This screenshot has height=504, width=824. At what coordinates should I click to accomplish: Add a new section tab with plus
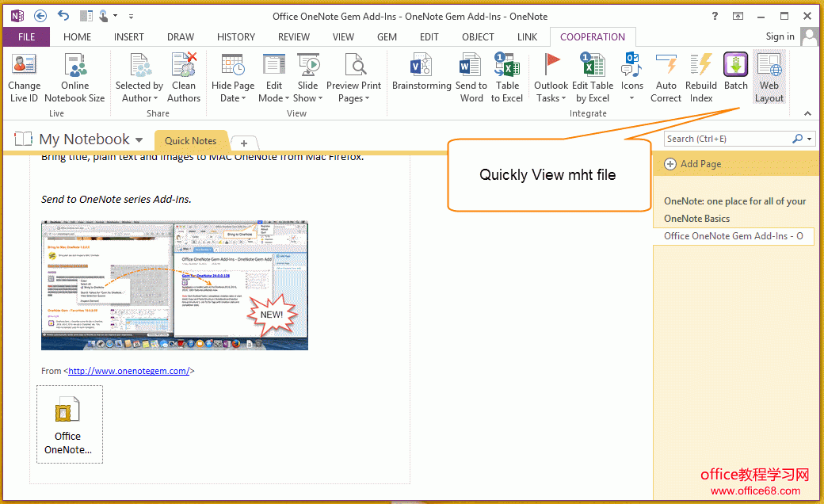click(244, 143)
